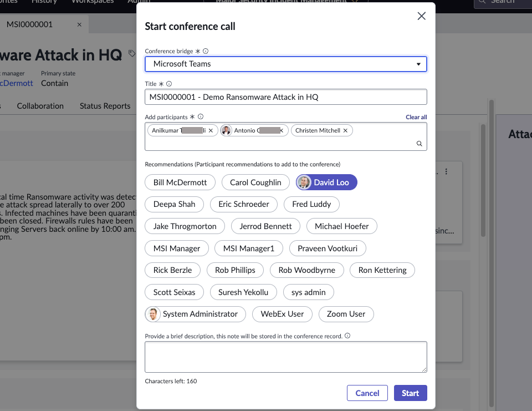Screen dimensions: 532x411
Task: Open the Status Reports tab
Action: [105, 106]
